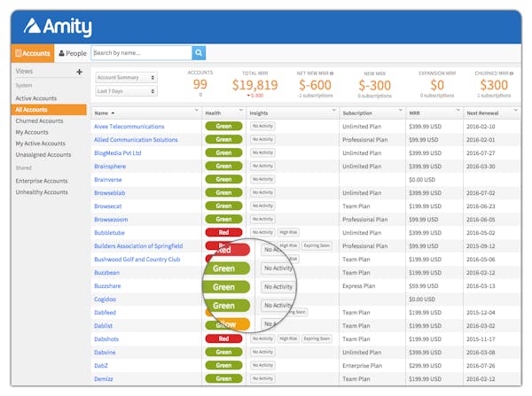This screenshot has height=396, width=532.
Task: Click Expiring Soon tag on Dabshots row
Action: coord(317,338)
